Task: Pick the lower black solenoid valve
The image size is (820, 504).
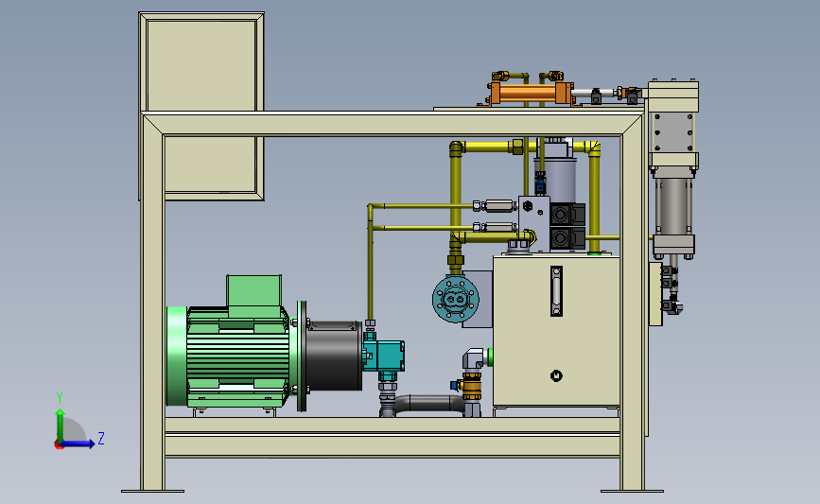Action: tap(567, 237)
